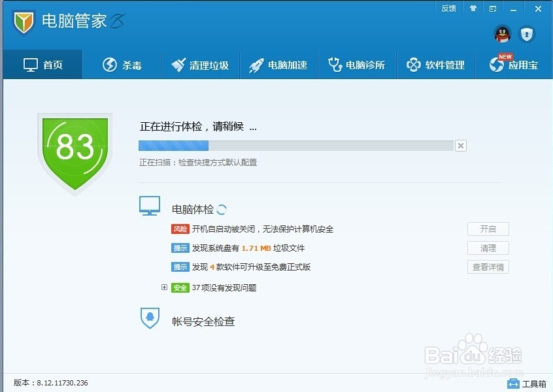Image resolution: width=553 pixels, height=392 pixels.
Task: Click the 提示 tag beside 1.71 MB junk
Action: click(180, 248)
